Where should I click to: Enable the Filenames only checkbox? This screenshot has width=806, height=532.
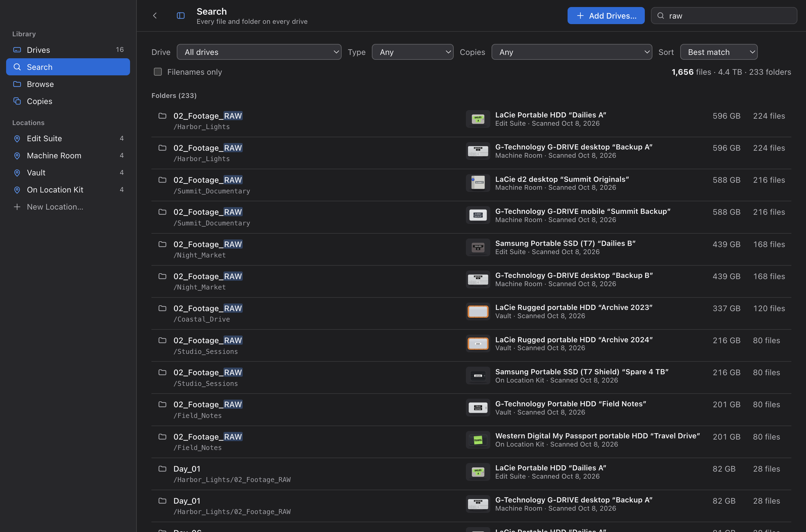coord(158,72)
